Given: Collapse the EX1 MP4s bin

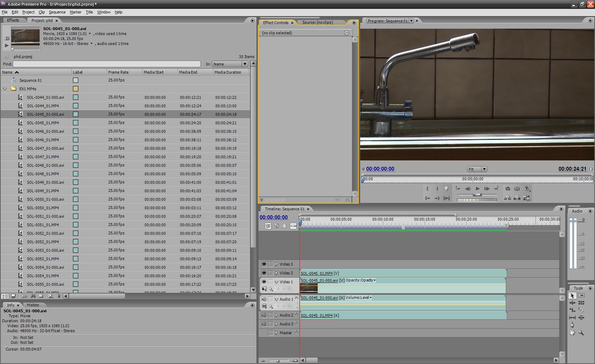Looking at the screenshot, I should point(5,89).
